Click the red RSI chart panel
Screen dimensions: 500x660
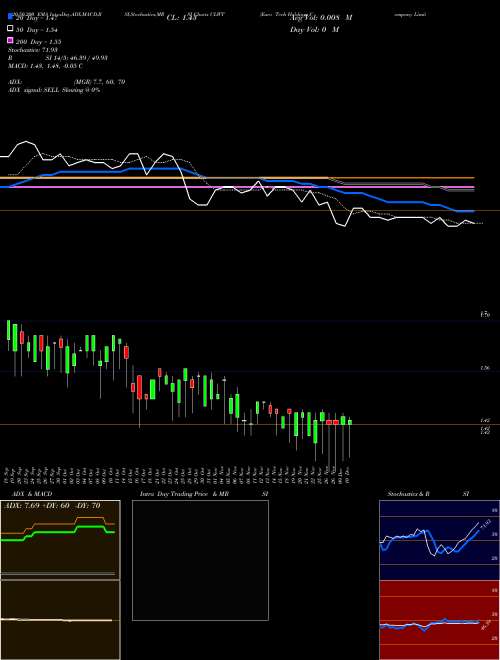pos(439,620)
